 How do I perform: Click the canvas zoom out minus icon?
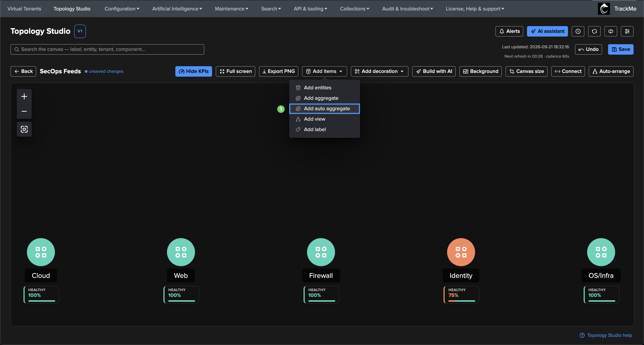[x=24, y=111]
